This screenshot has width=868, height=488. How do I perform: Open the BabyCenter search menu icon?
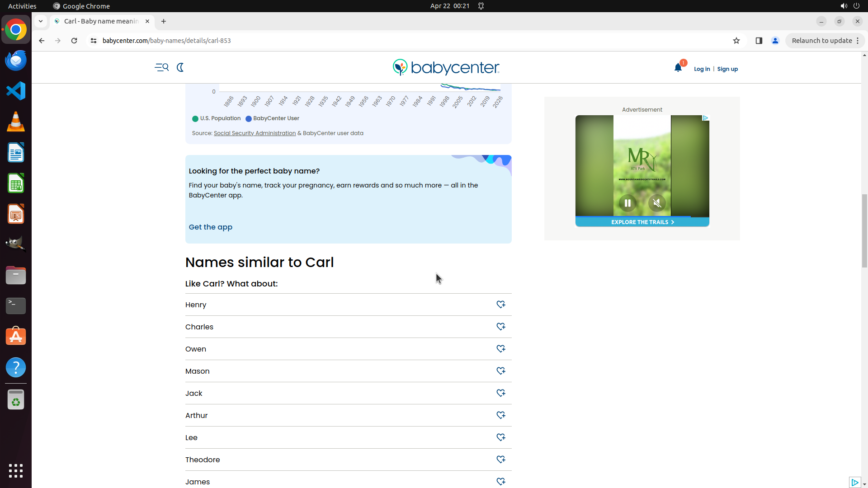[161, 67]
